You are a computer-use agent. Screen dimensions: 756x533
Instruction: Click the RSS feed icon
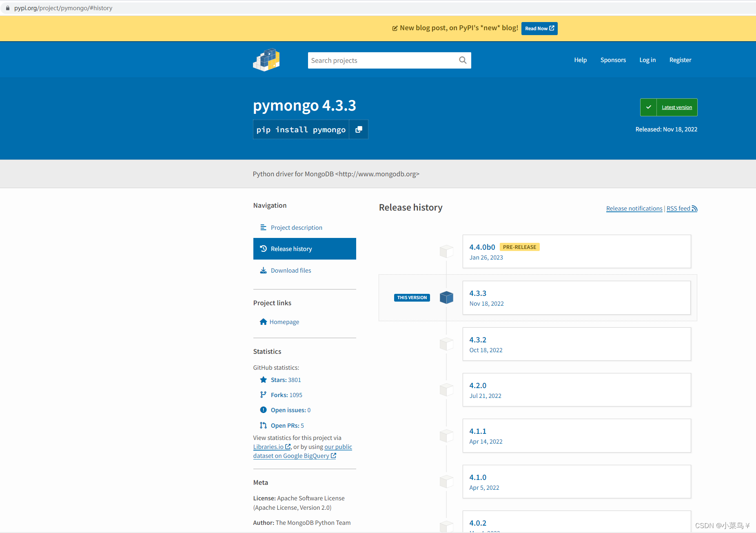[695, 208]
